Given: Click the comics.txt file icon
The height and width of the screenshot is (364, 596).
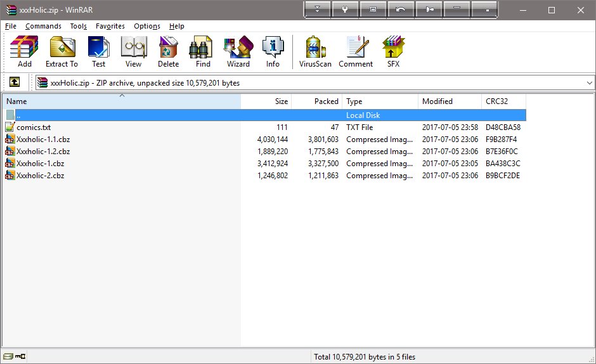Looking at the screenshot, I should point(10,127).
